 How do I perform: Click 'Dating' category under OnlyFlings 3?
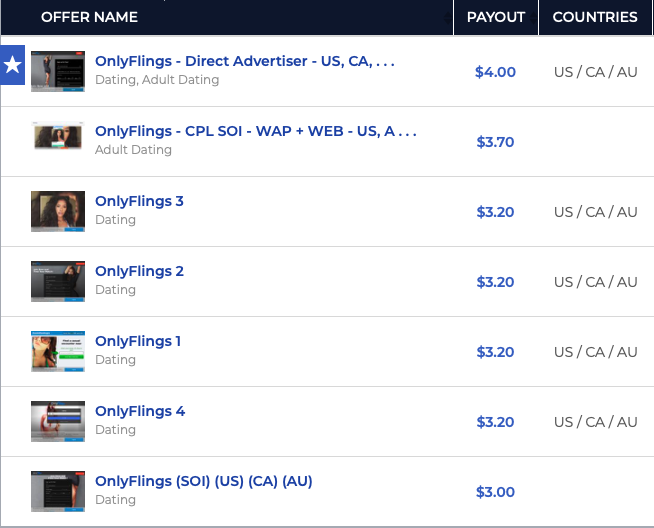tap(116, 220)
